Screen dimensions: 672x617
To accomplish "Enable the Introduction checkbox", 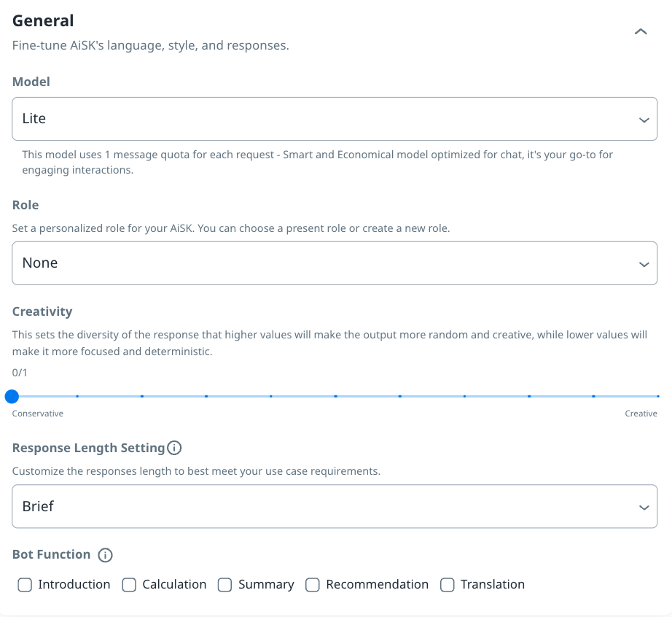I will [x=25, y=585].
